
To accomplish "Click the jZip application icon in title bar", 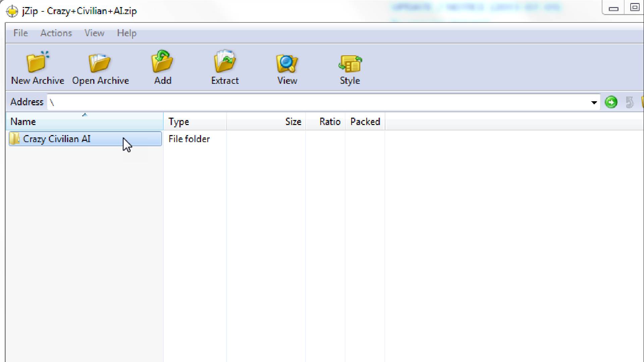I will click(12, 11).
